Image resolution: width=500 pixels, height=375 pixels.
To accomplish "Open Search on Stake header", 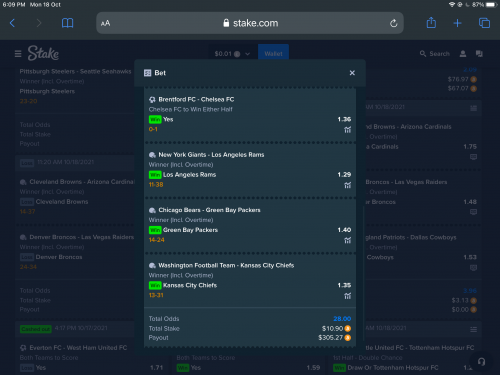I will tap(435, 54).
